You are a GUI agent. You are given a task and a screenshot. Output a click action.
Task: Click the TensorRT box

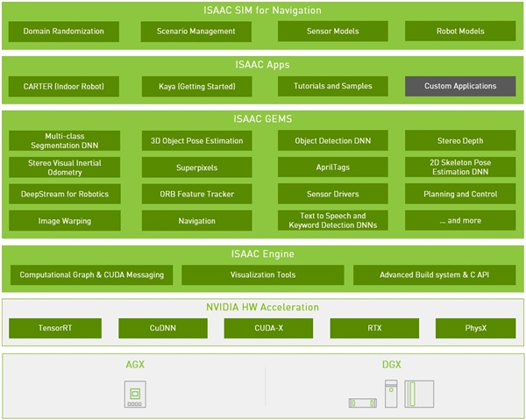55,329
